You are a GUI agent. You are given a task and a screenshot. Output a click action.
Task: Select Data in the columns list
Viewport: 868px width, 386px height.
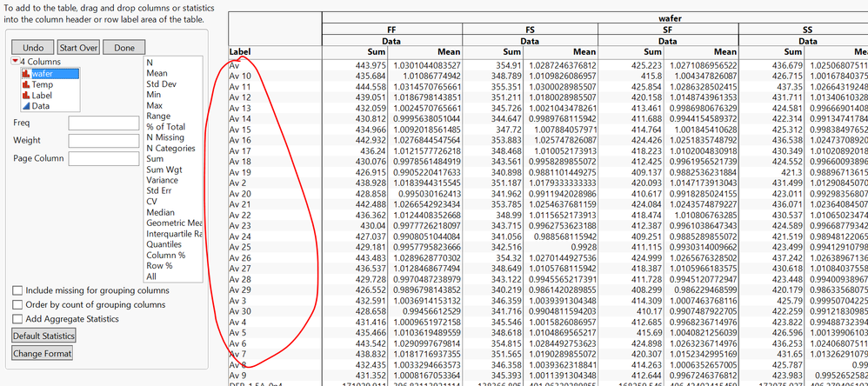41,105
